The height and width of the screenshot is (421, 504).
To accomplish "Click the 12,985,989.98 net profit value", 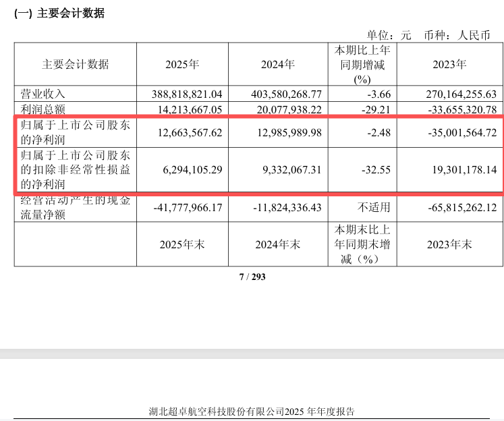I will pos(289,132).
